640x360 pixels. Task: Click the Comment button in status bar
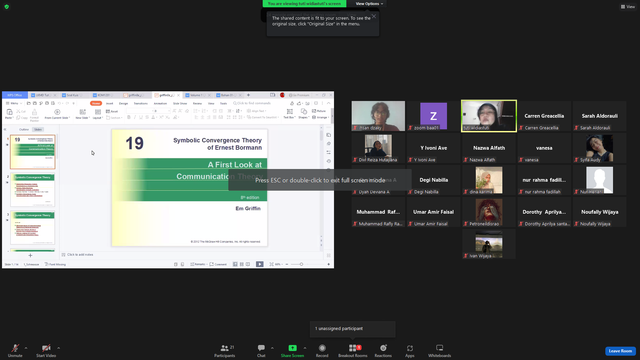point(218,264)
